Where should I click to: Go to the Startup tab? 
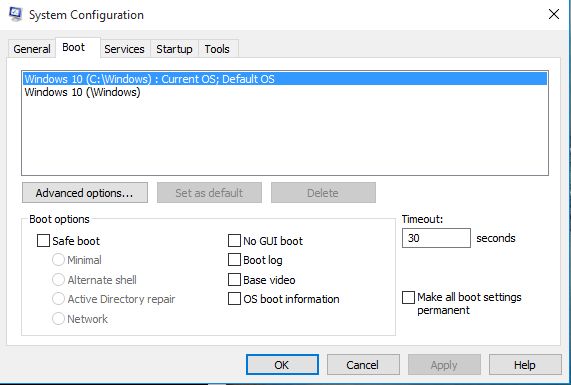point(174,49)
